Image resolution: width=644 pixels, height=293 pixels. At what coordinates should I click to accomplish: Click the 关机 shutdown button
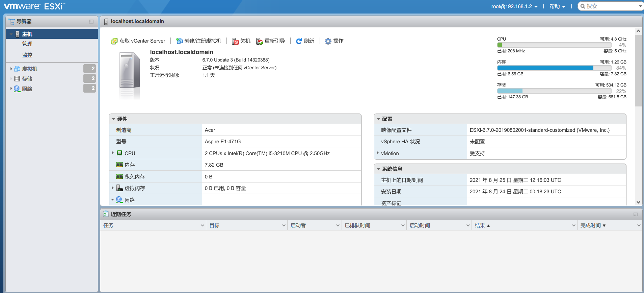pos(241,41)
